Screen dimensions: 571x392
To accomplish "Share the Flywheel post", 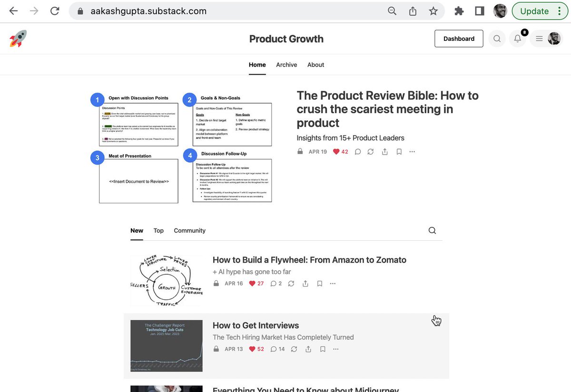I will point(305,284).
